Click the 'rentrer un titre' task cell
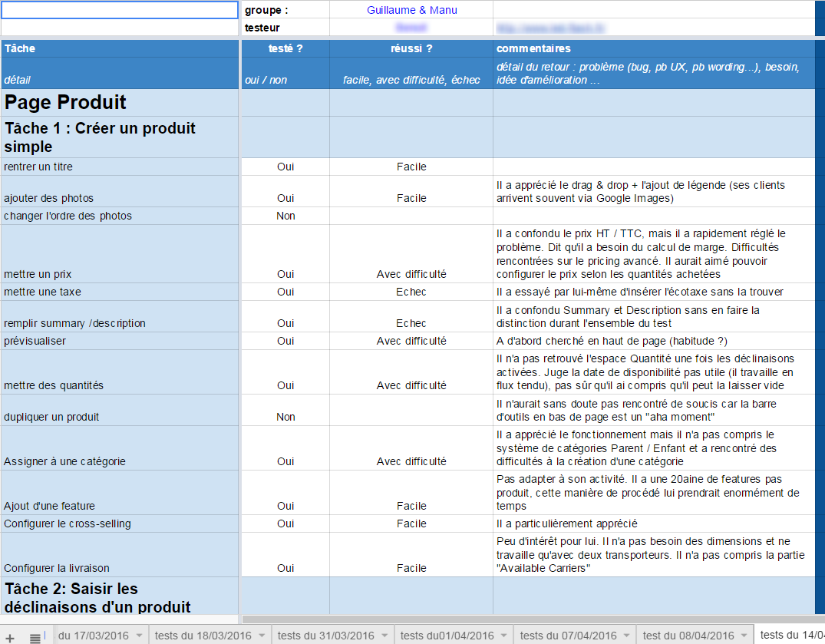Screen dimensions: 825x644 point(120,167)
